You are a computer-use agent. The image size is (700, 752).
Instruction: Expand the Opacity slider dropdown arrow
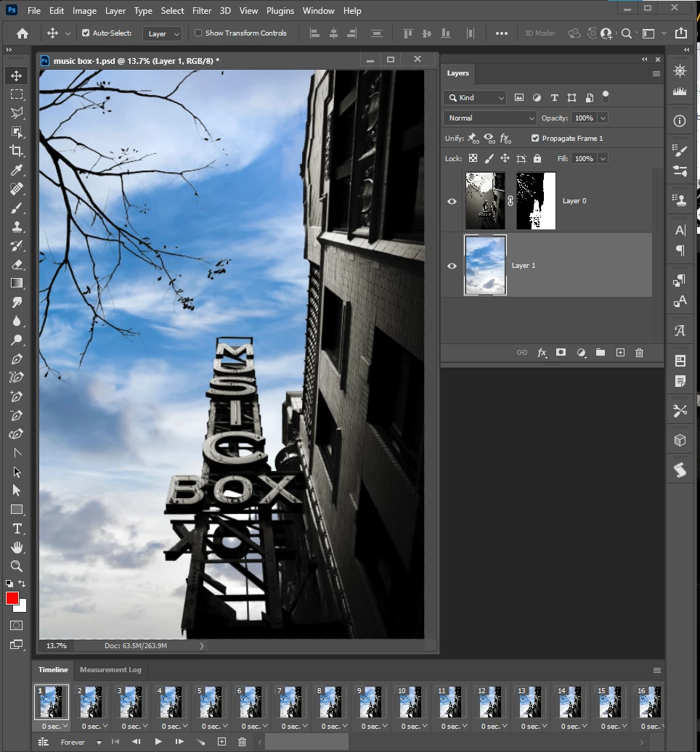(x=603, y=118)
